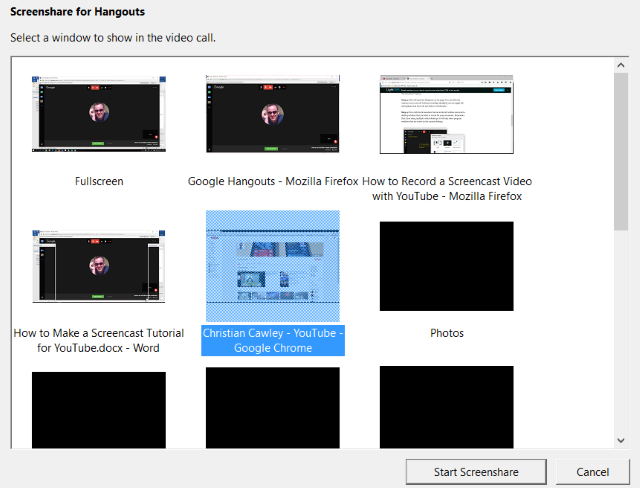
Task: Click 'How to Record a Screencast Video' label
Action: click(x=447, y=189)
